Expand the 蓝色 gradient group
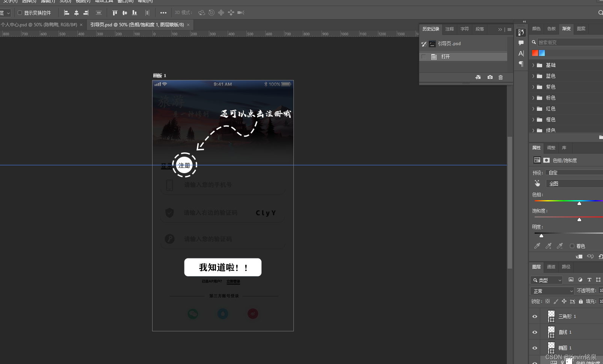 pyautogui.click(x=533, y=76)
